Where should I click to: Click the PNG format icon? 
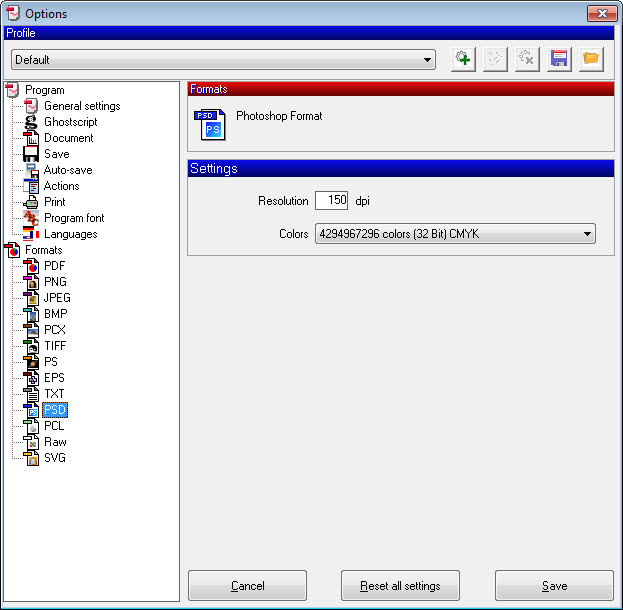[31, 282]
